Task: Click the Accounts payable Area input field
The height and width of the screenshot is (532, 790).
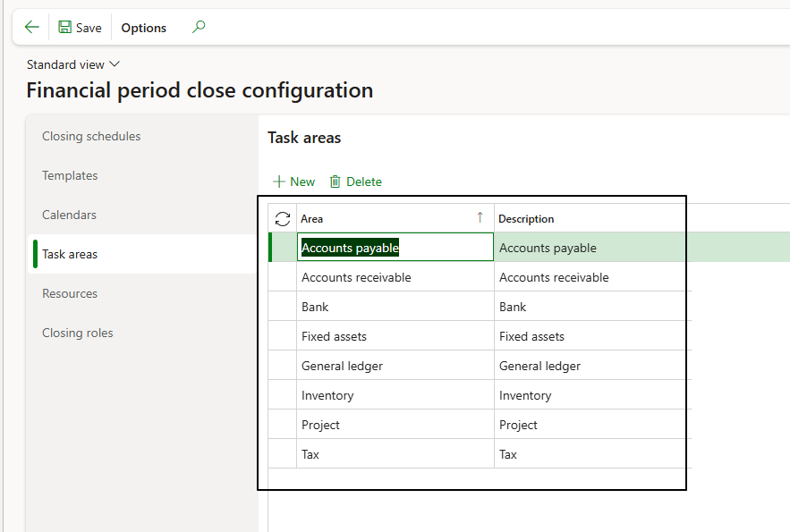Action: pyautogui.click(x=395, y=248)
